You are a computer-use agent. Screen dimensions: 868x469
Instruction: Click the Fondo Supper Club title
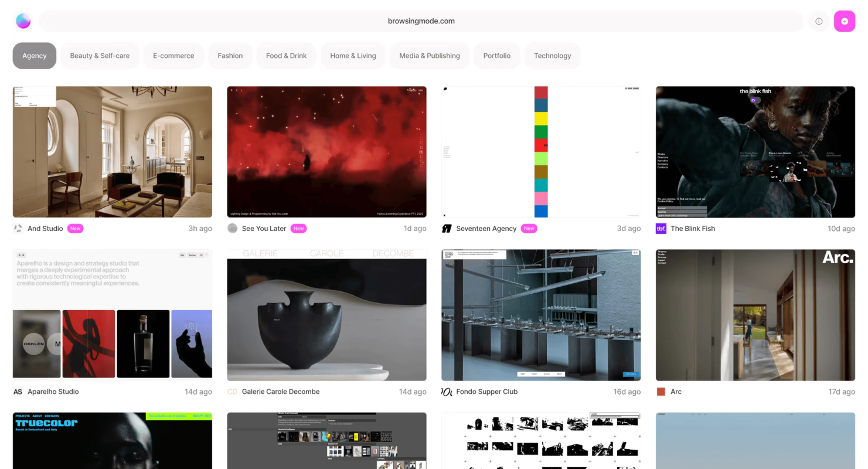pos(487,392)
